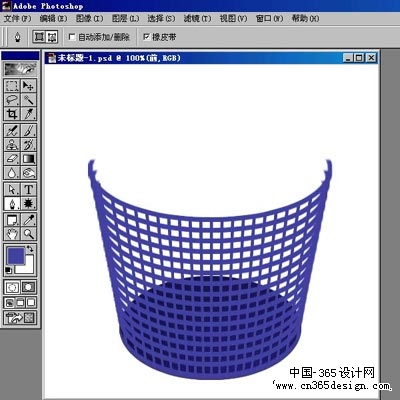
Task: Uncheck the 橡皮带 checkbox
Action: (x=146, y=37)
